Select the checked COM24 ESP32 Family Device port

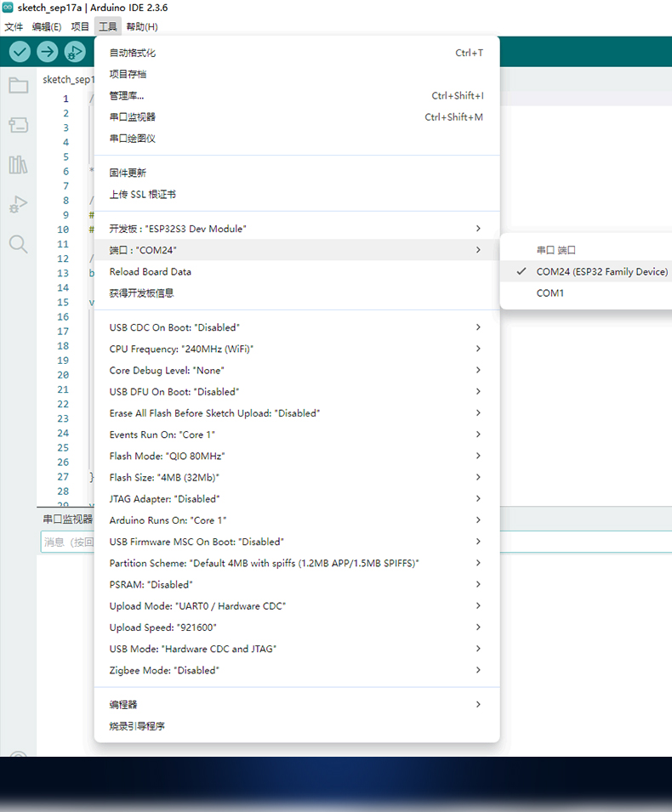click(x=601, y=272)
